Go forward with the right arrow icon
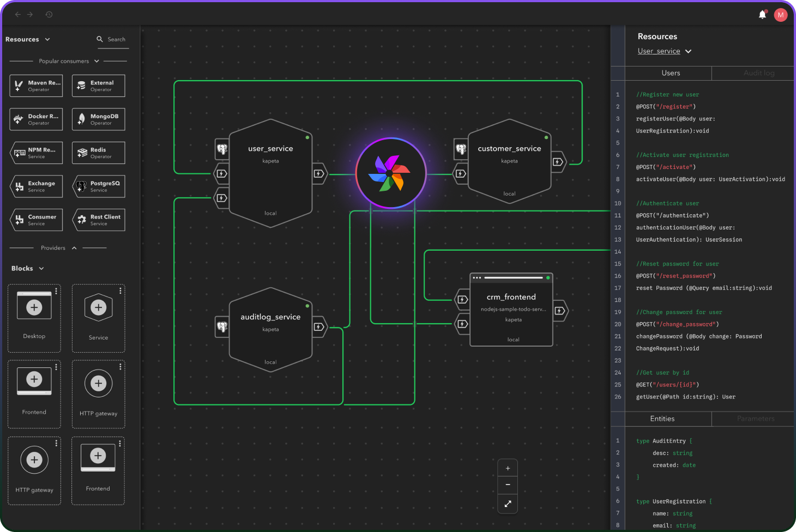This screenshot has height=532, width=796. [x=30, y=14]
